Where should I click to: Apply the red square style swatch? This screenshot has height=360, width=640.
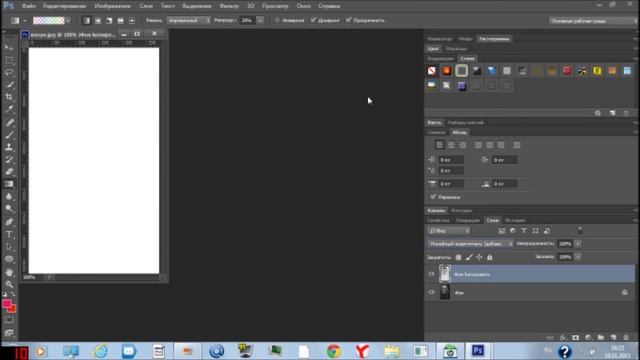click(x=567, y=71)
